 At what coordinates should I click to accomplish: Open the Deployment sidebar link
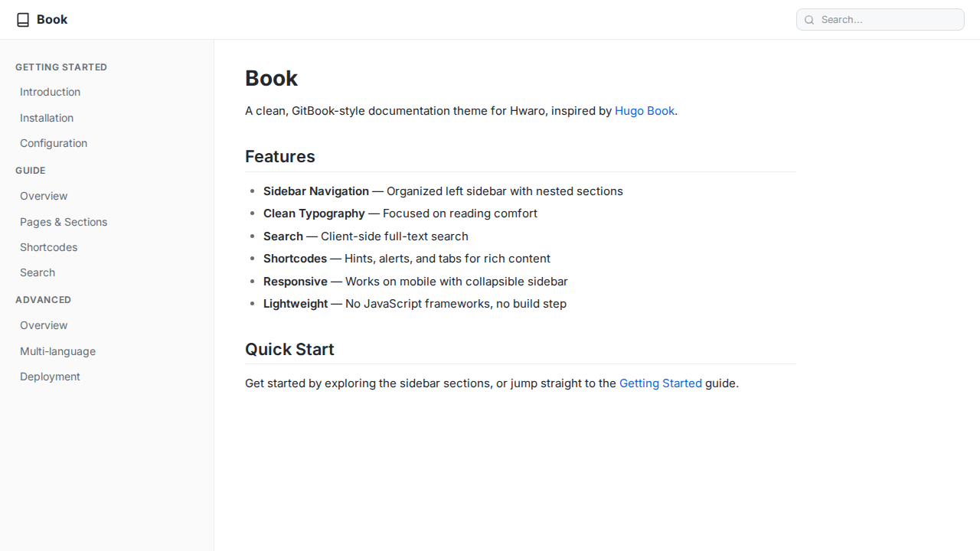(51, 377)
